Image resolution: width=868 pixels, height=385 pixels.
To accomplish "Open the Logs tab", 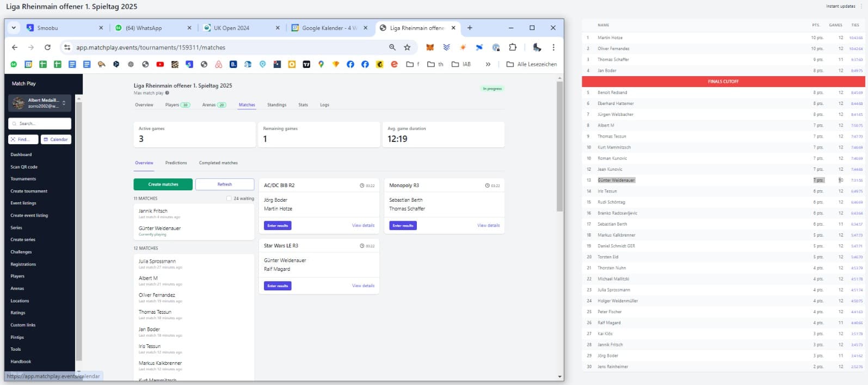I will [x=324, y=105].
